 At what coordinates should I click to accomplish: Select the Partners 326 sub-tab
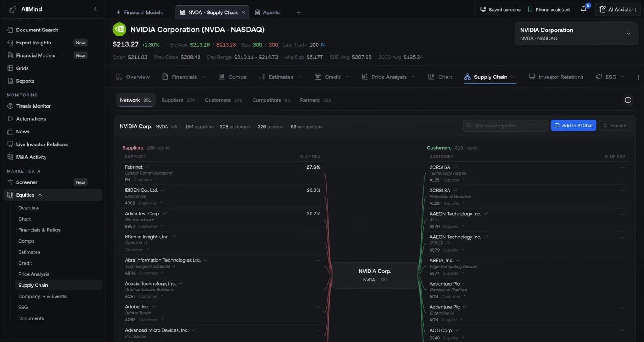tap(315, 100)
